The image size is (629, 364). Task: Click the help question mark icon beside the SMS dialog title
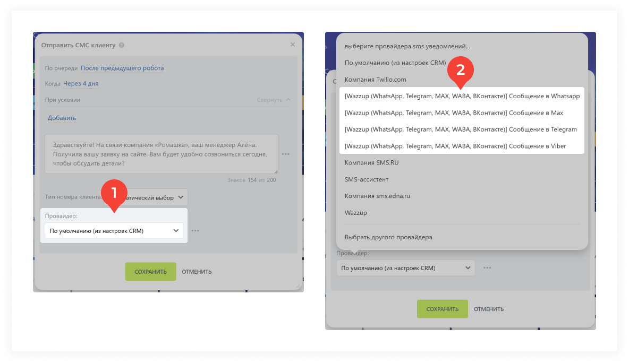[x=122, y=45]
